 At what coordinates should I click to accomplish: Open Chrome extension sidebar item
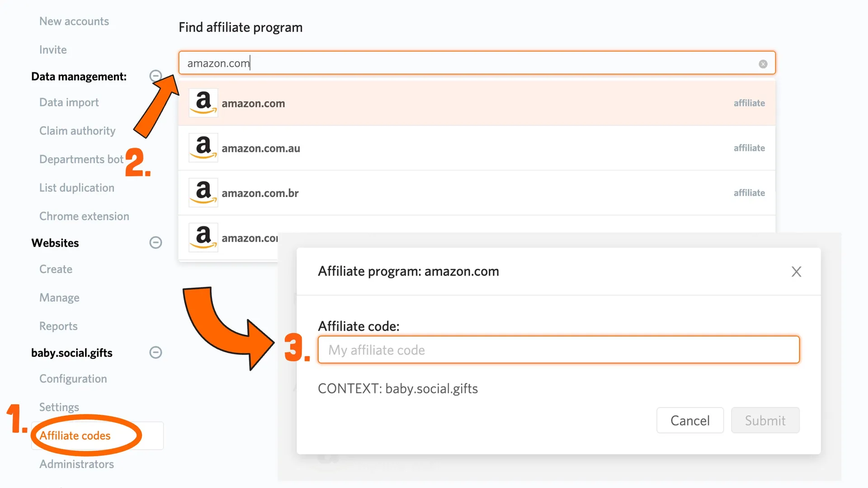pyautogui.click(x=84, y=216)
